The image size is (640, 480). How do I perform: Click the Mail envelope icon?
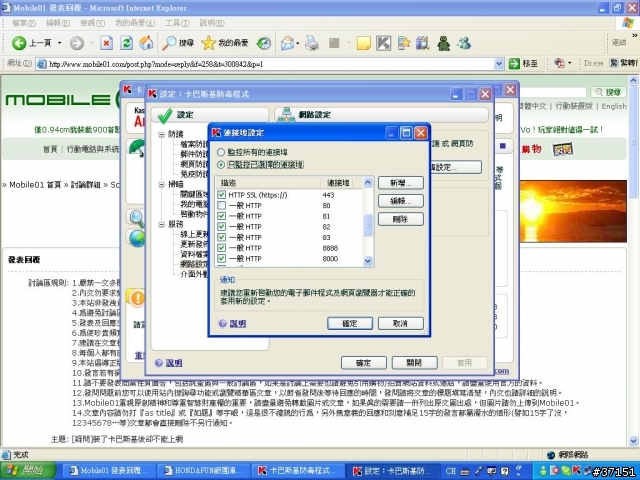pyautogui.click(x=287, y=43)
